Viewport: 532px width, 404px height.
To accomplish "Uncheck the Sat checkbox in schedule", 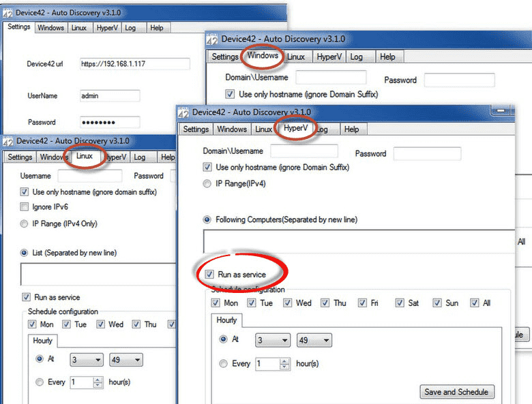I will coord(400,302).
